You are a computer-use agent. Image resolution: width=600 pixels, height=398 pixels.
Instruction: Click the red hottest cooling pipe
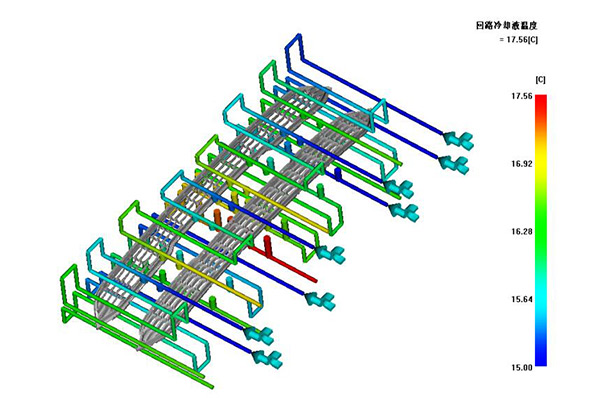[x=283, y=263]
